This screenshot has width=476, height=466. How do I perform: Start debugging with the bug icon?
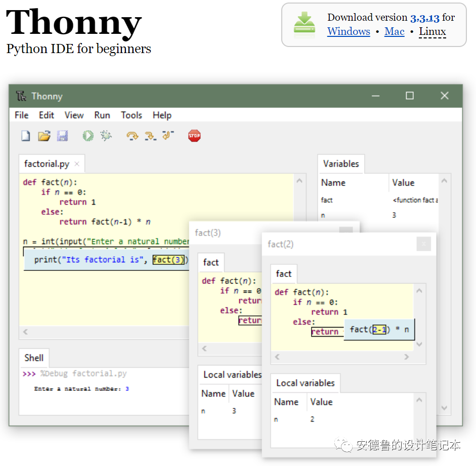[106, 135]
